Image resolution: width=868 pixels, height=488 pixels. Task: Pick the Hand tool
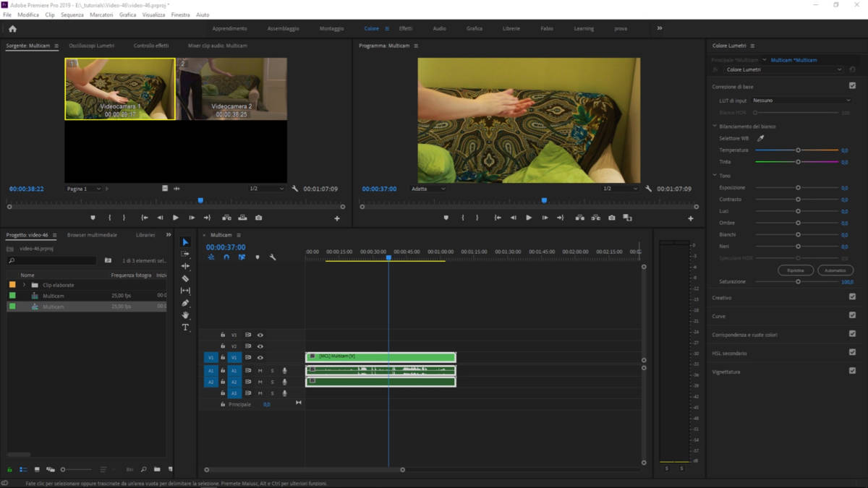185,315
